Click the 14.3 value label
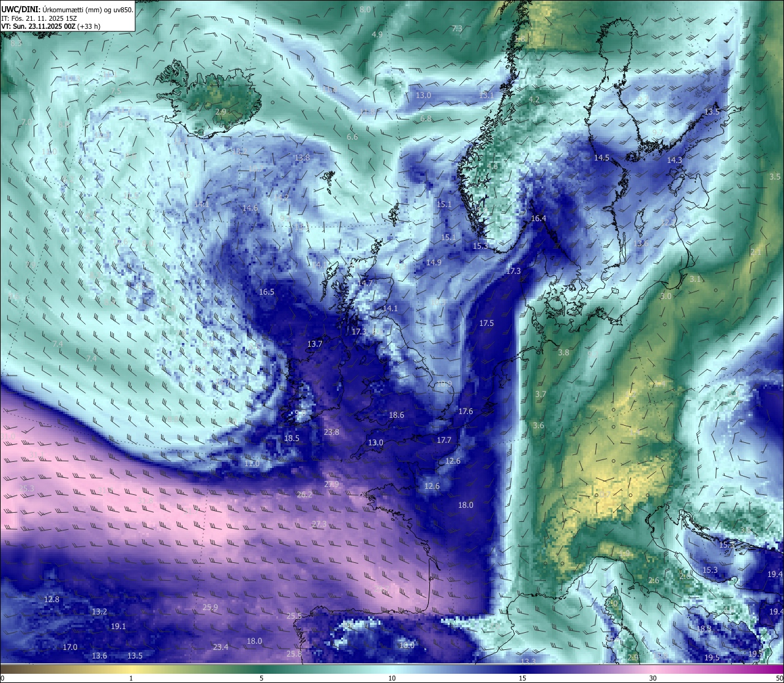784x683 pixels. coord(674,160)
